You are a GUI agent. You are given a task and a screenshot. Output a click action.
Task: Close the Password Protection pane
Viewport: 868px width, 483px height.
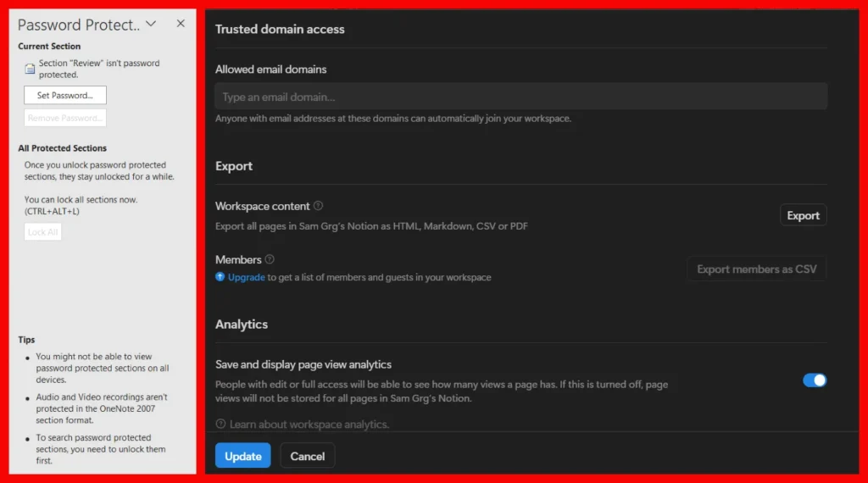(181, 23)
